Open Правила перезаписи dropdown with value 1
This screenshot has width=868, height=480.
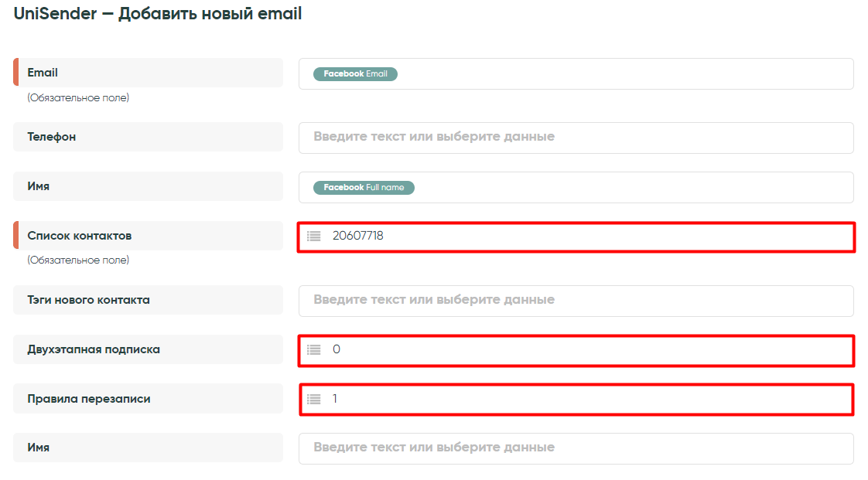576,400
